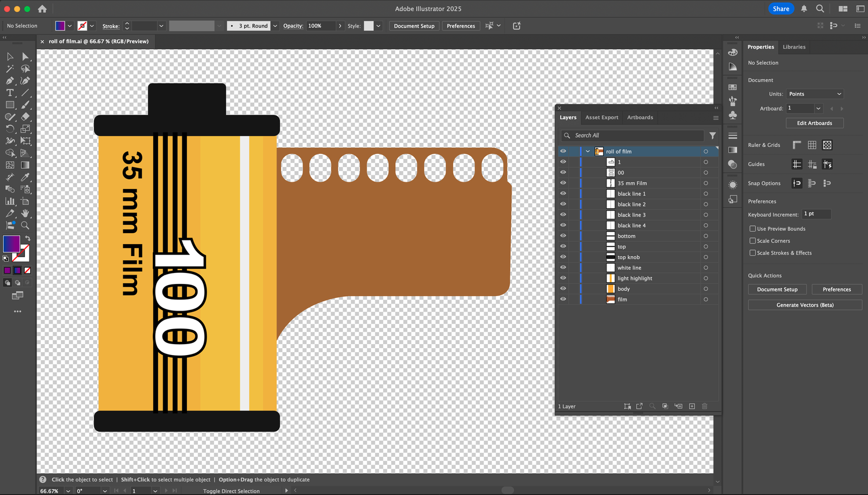Switch to the Artboards tab

coord(640,117)
